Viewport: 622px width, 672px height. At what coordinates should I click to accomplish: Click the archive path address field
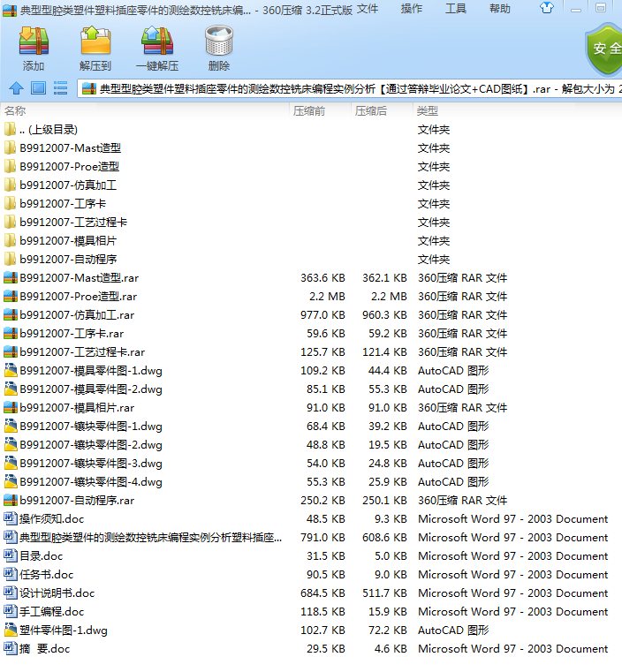pos(349,88)
